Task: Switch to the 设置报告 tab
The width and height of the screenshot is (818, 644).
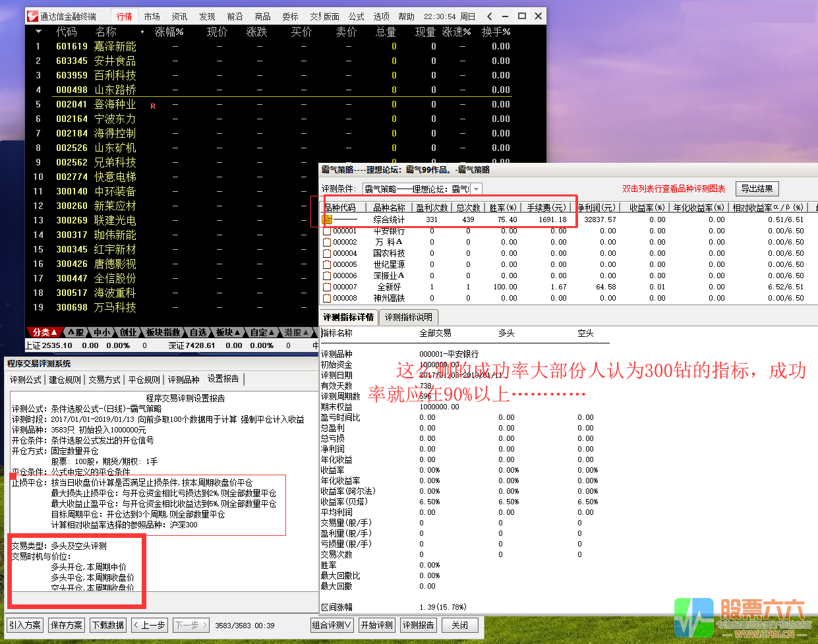Action: click(223, 379)
